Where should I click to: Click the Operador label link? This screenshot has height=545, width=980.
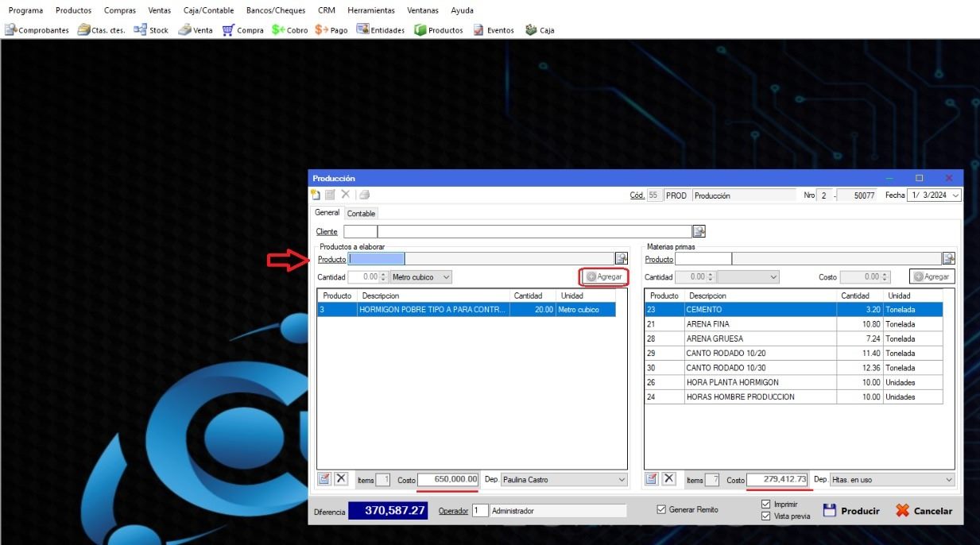point(453,511)
